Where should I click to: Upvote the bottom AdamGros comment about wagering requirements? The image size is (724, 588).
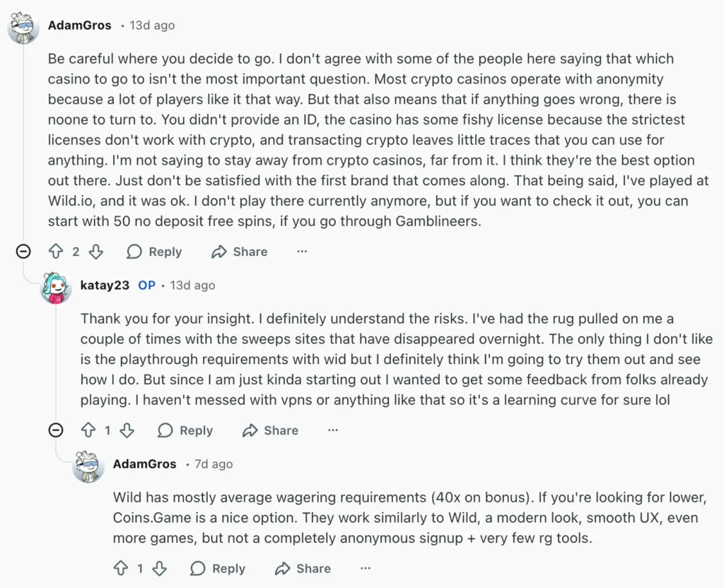point(121,568)
